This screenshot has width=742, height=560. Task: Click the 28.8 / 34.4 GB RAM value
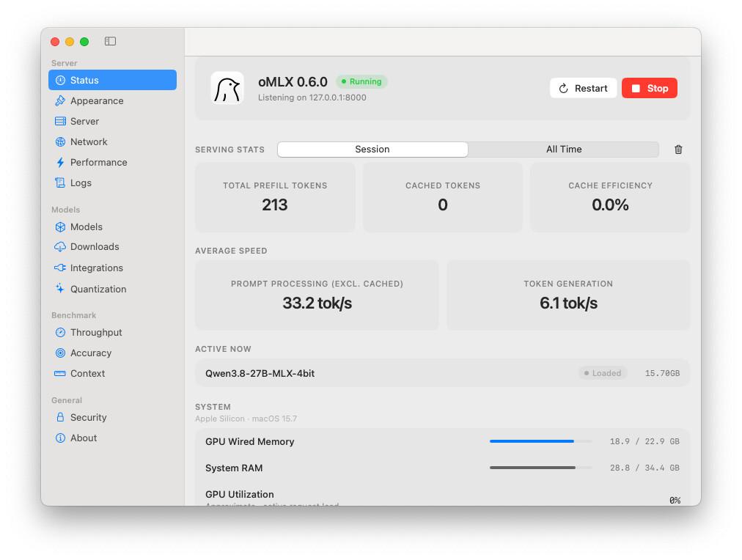click(x=644, y=468)
